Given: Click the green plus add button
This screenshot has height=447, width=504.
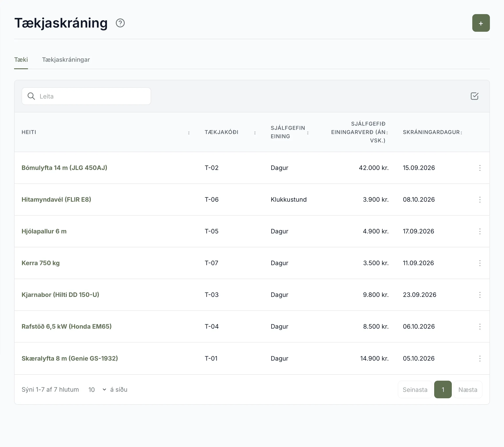Looking at the screenshot, I should click(481, 23).
